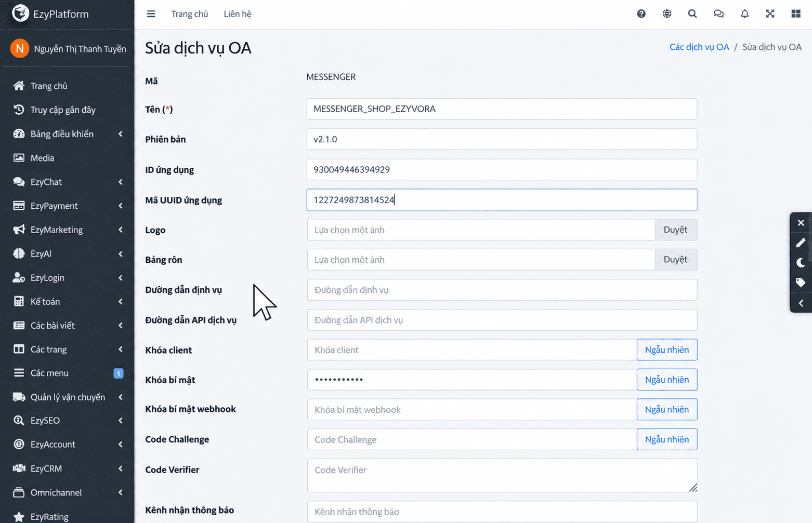Focus the Kênh nhận thông báo field

[x=502, y=512]
